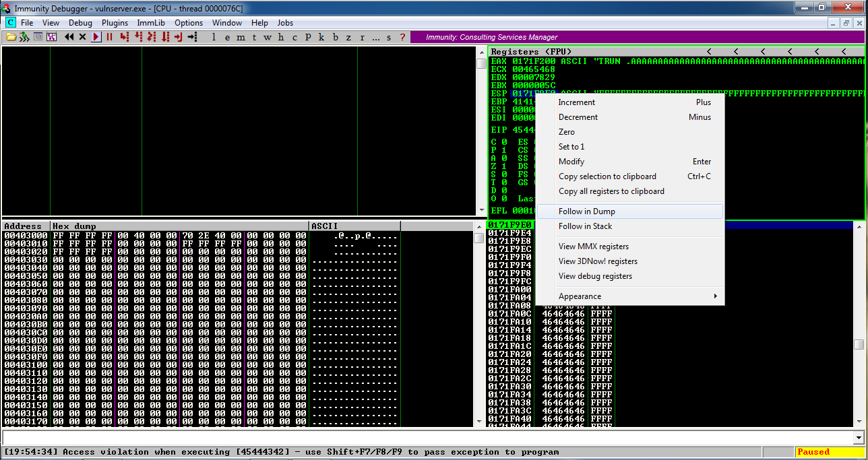Open the ImmLib menu
This screenshot has height=460, width=868.
pyautogui.click(x=151, y=23)
